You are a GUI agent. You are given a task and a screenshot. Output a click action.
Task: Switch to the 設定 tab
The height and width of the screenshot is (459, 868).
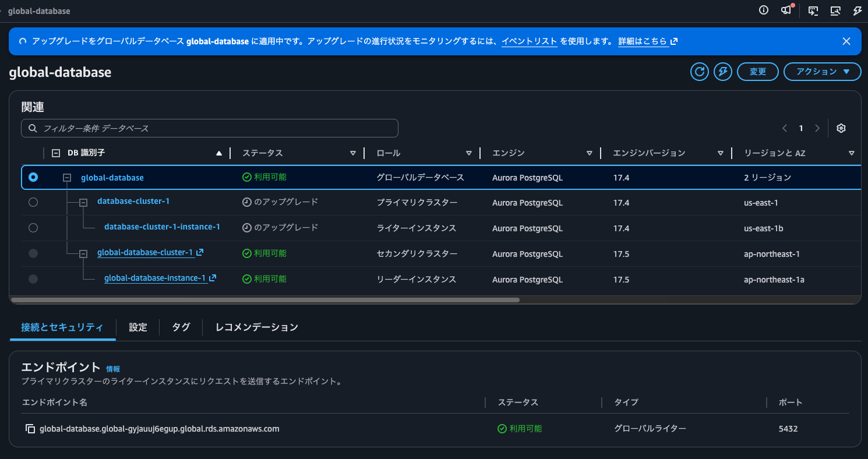[x=137, y=327]
